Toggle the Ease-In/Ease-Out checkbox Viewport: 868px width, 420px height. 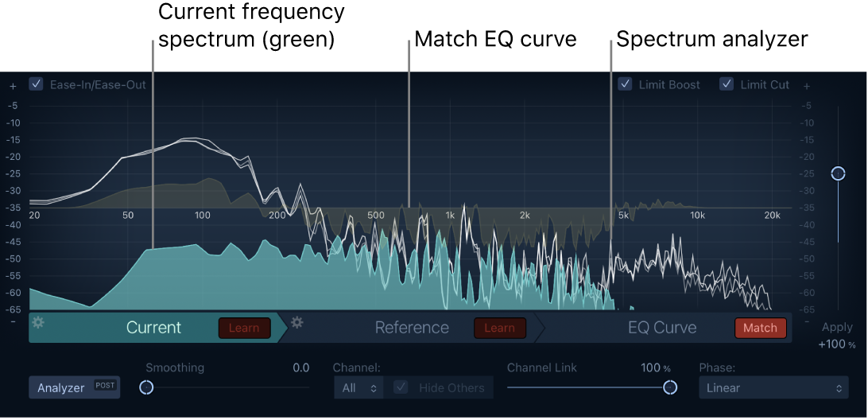(36, 84)
